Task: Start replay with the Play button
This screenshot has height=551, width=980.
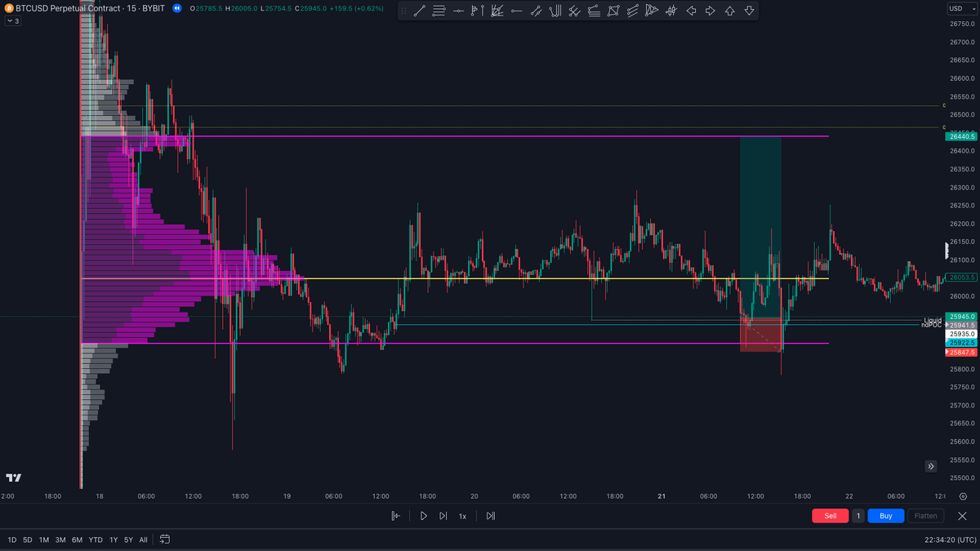Action: (423, 516)
